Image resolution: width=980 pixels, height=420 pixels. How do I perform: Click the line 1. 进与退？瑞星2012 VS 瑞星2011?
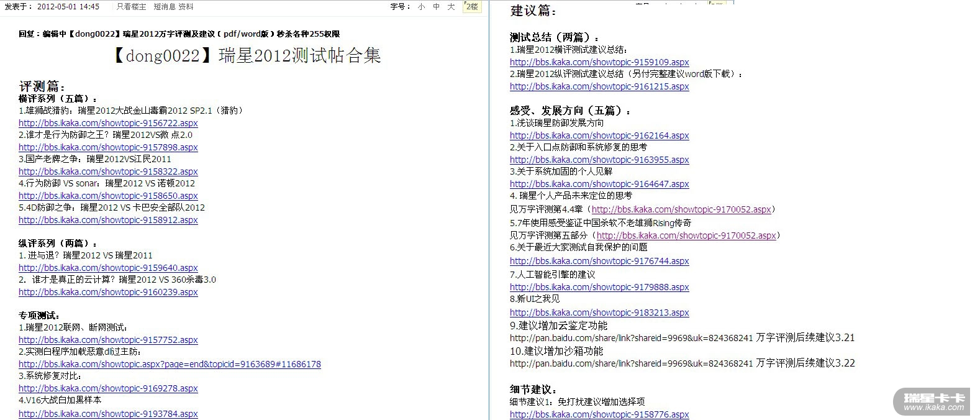pos(86,255)
